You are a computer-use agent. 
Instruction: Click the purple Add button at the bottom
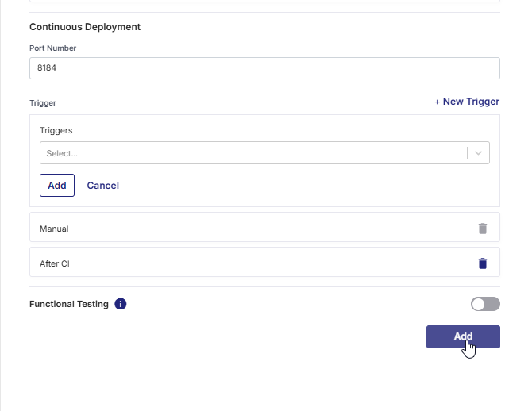pos(463,336)
